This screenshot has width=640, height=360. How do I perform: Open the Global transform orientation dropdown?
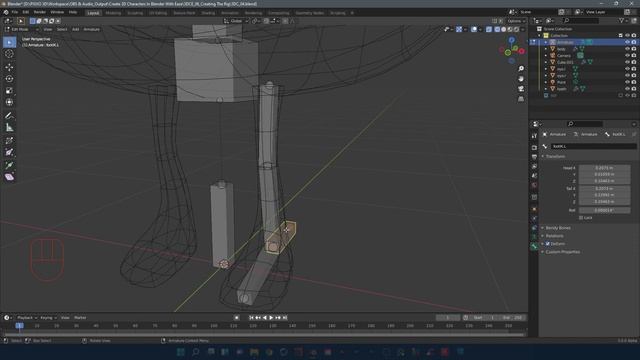(236, 21)
